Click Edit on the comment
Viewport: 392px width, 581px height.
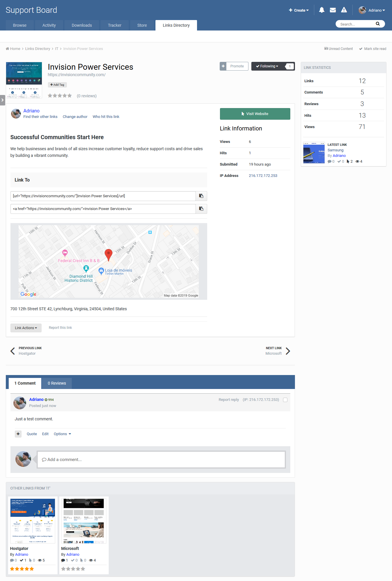(45, 434)
